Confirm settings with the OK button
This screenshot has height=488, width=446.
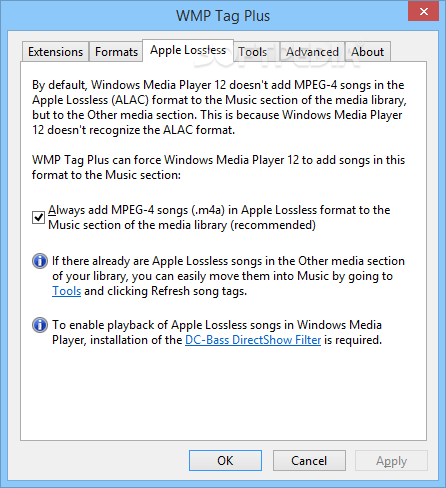coord(225,461)
